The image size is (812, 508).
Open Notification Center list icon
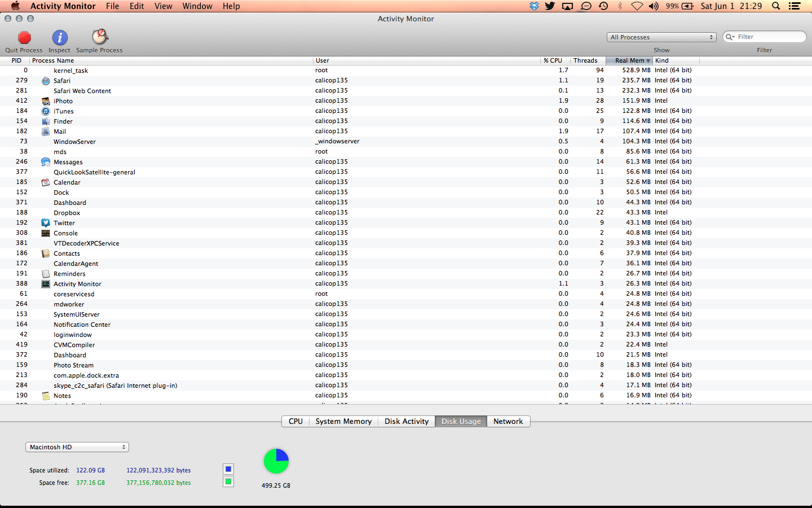point(795,6)
